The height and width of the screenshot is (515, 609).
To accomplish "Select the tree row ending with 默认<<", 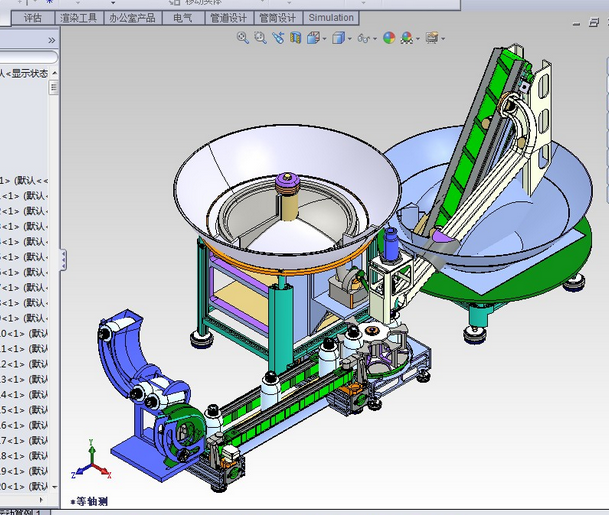I will click(24, 181).
